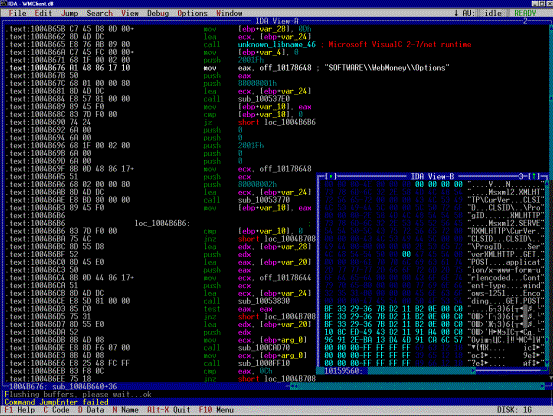Click F10 Menu in the bottom bar
The image size is (553, 416).
(x=216, y=410)
